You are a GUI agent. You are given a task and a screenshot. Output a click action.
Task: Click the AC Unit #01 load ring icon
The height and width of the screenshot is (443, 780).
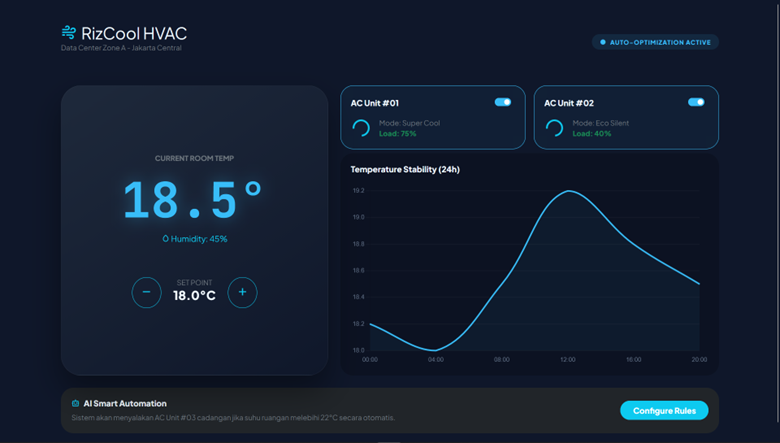(360, 128)
